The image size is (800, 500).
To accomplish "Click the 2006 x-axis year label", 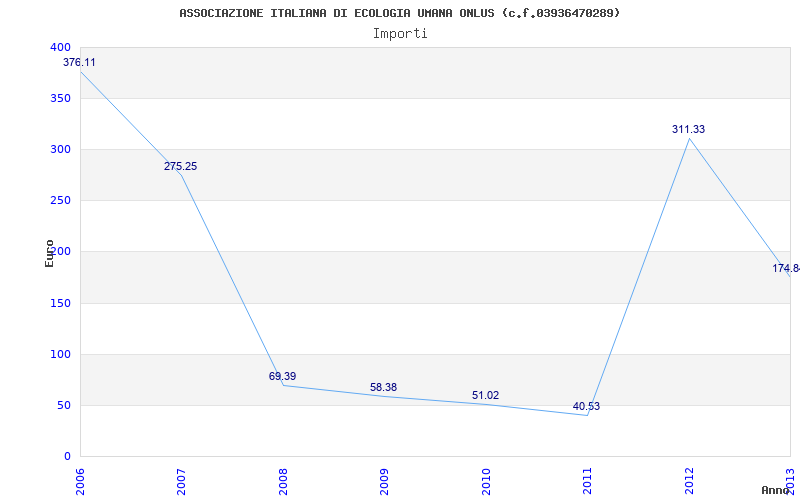I will 80,481.
